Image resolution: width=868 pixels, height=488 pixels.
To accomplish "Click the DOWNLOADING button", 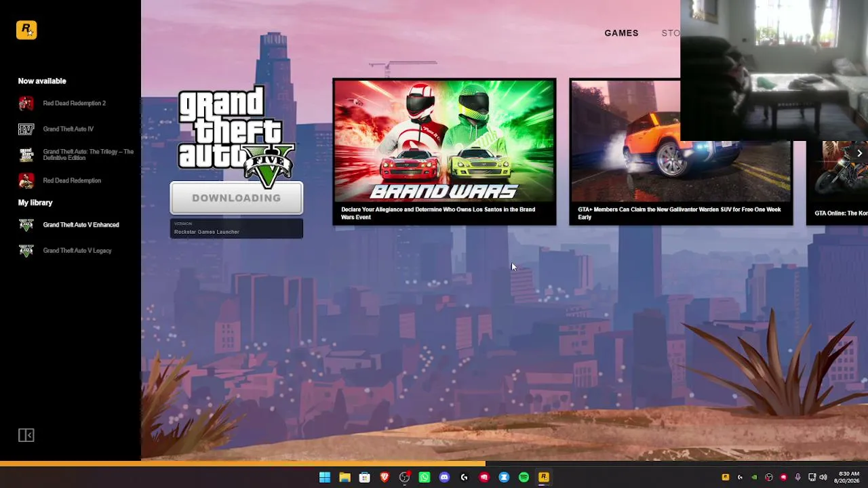I will coord(236,198).
